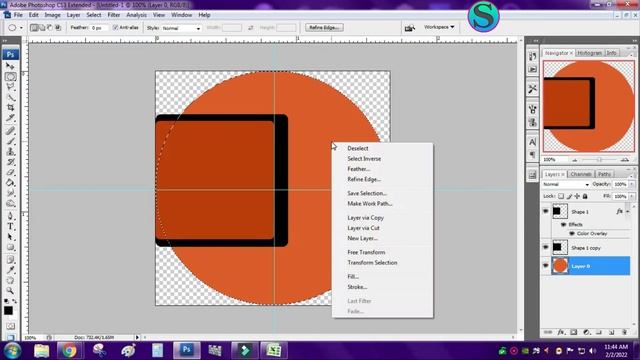Hide the Layer 0 layer
640x360 pixels.
tap(546, 266)
